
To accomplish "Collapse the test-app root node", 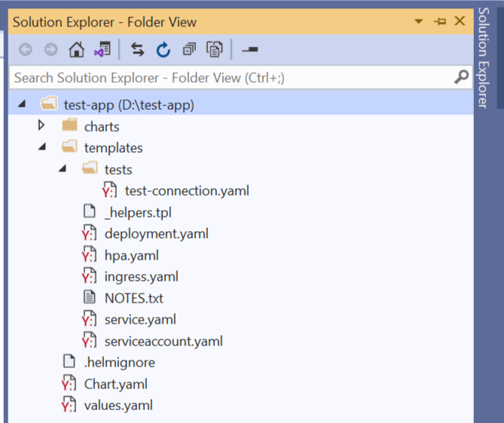I will click(x=22, y=104).
